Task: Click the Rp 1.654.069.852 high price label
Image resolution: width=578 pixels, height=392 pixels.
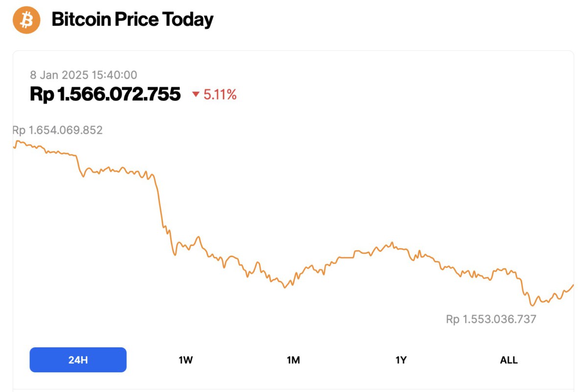Action: (58, 130)
